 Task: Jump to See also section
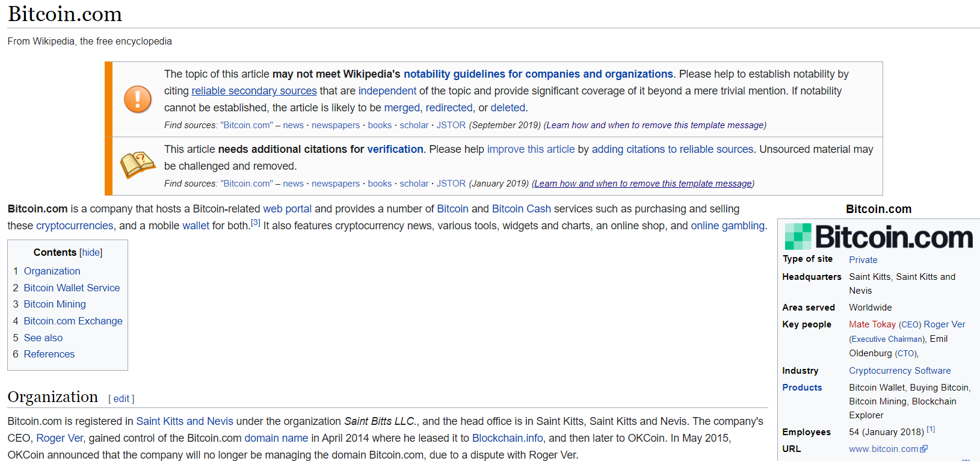(x=43, y=338)
